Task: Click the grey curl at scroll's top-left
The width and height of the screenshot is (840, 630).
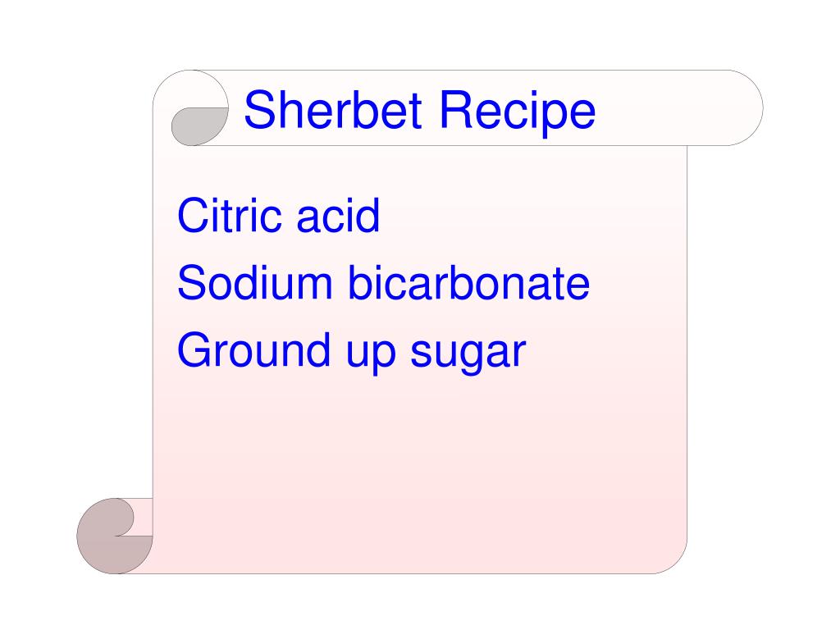Action: [x=199, y=127]
